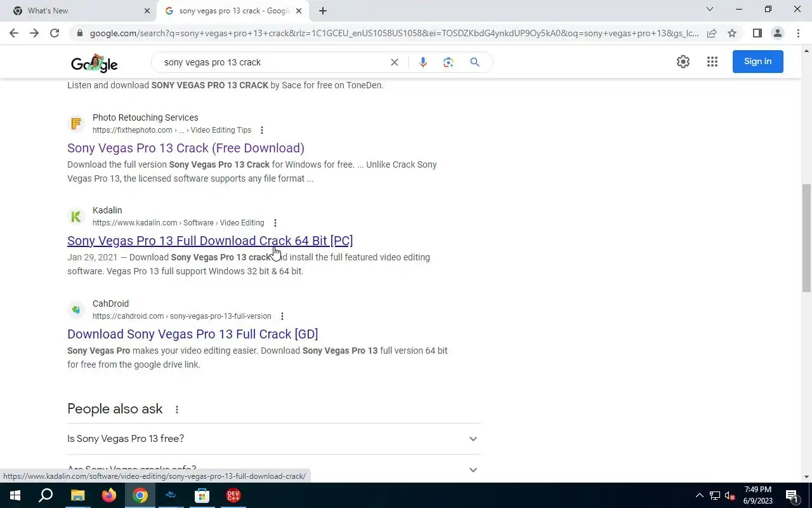
Task: Expand 'Is Sony Vegas Pro 13 free?'
Action: pyautogui.click(x=274, y=439)
